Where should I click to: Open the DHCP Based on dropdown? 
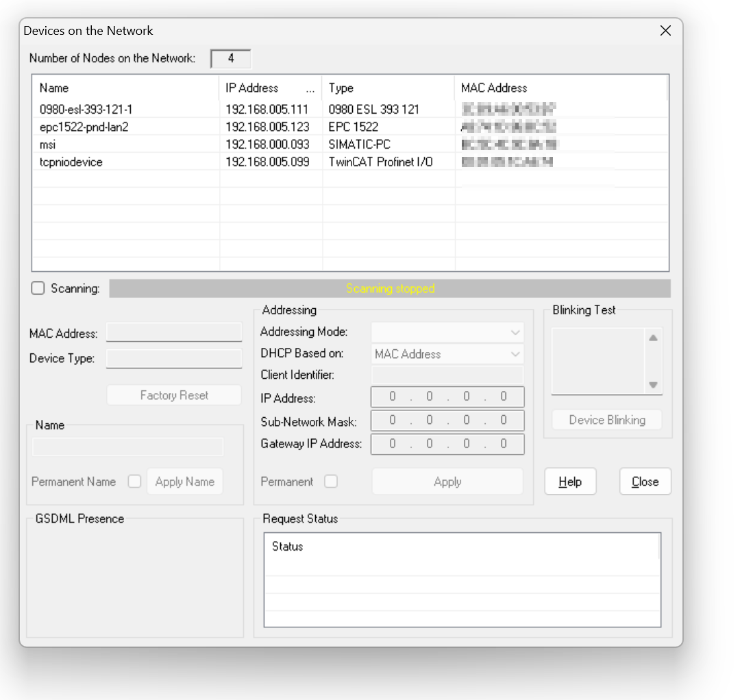[447, 354]
